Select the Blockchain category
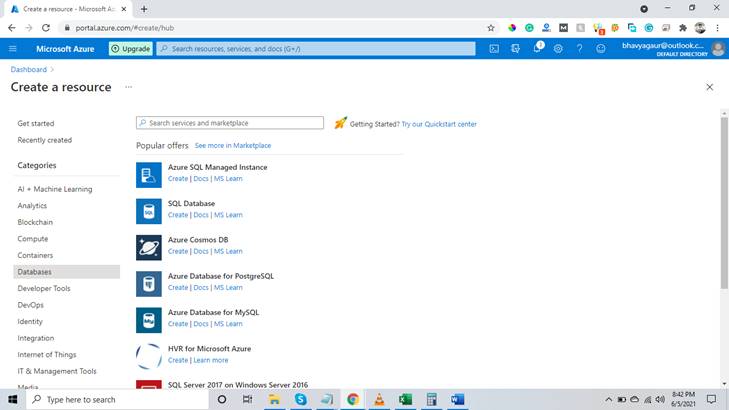 tap(35, 222)
